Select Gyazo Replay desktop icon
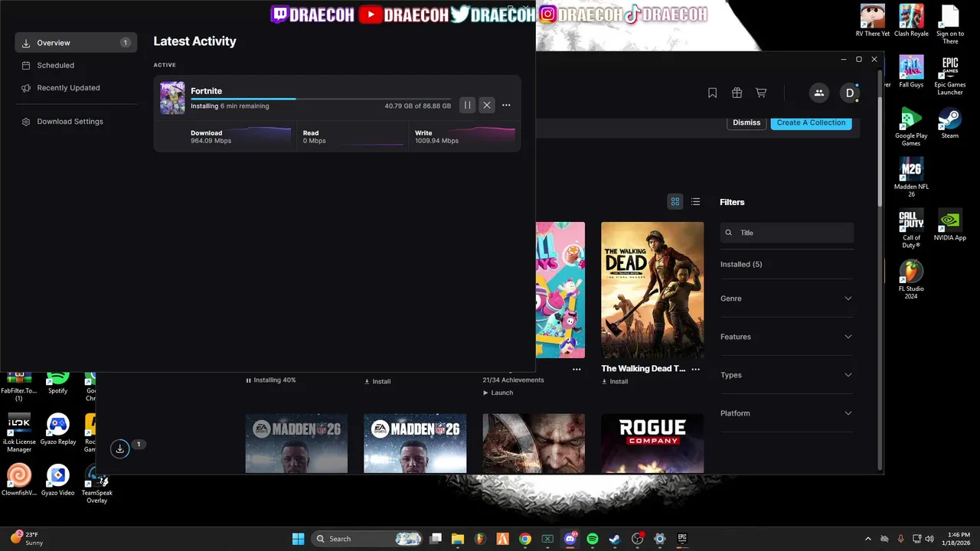 tap(58, 430)
